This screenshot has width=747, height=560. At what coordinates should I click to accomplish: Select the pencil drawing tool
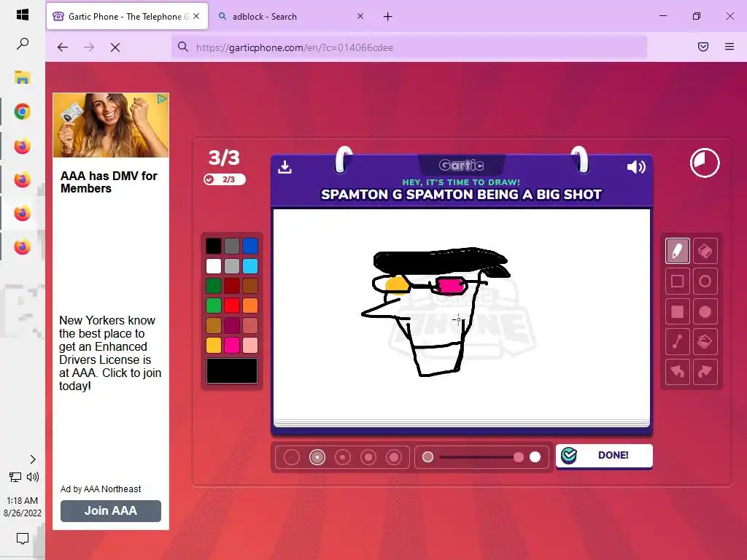pyautogui.click(x=677, y=251)
